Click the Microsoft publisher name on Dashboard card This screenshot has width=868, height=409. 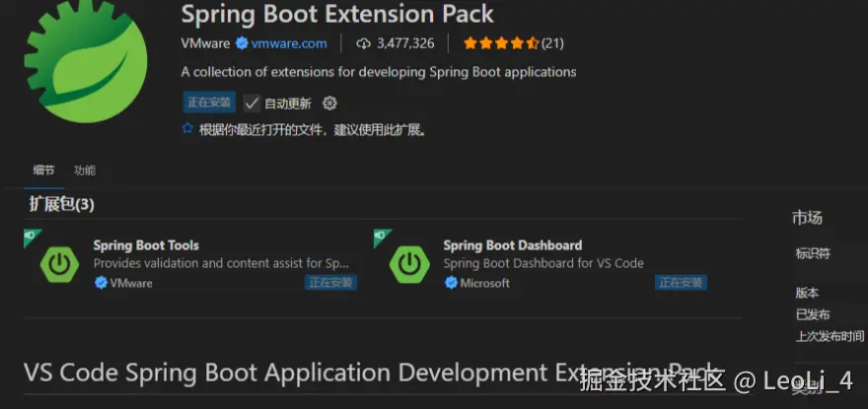click(x=485, y=283)
